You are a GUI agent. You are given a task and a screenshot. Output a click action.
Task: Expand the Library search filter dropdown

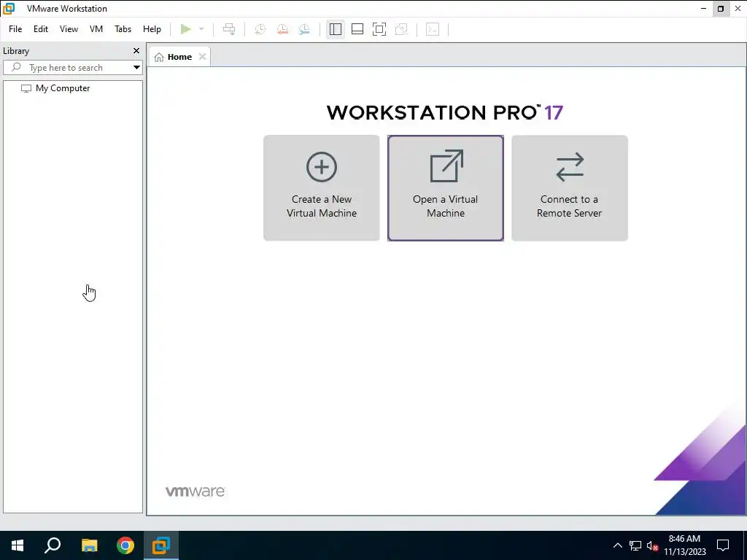136,68
